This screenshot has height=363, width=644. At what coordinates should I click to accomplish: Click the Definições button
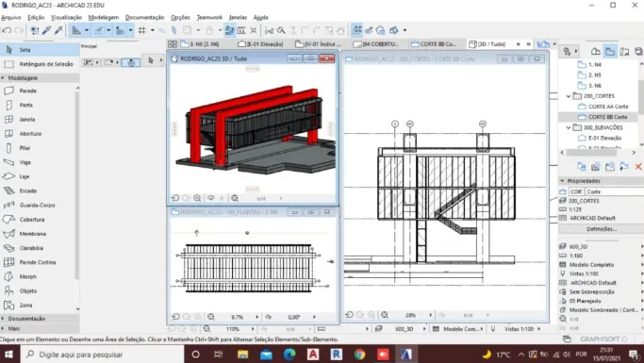pos(602,229)
